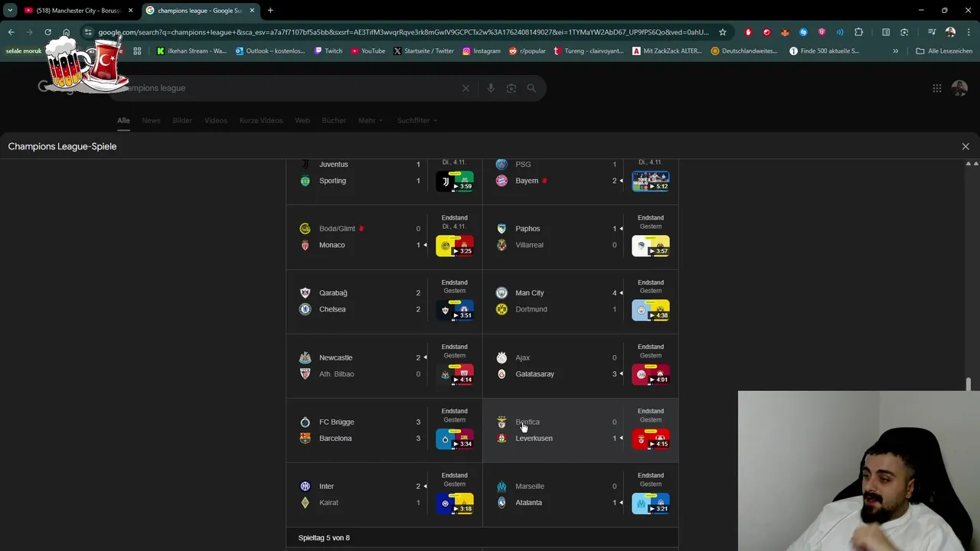Click the blue sound-wave extension icon

[x=840, y=32]
